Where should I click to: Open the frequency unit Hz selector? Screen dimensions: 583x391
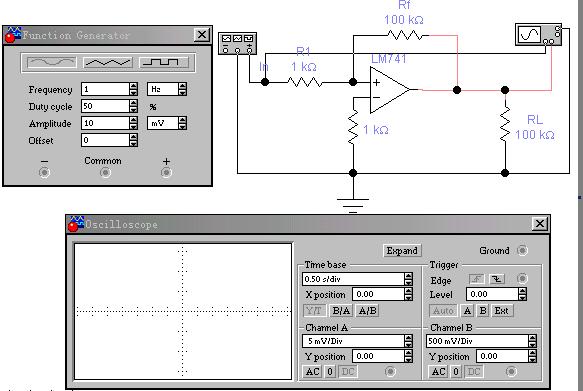pos(167,89)
